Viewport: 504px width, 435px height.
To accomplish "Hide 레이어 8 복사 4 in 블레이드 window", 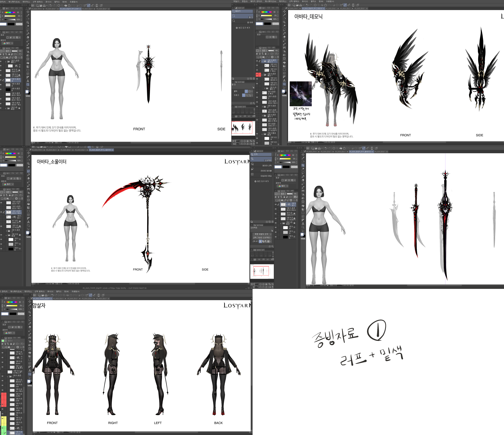I will pos(276,209).
